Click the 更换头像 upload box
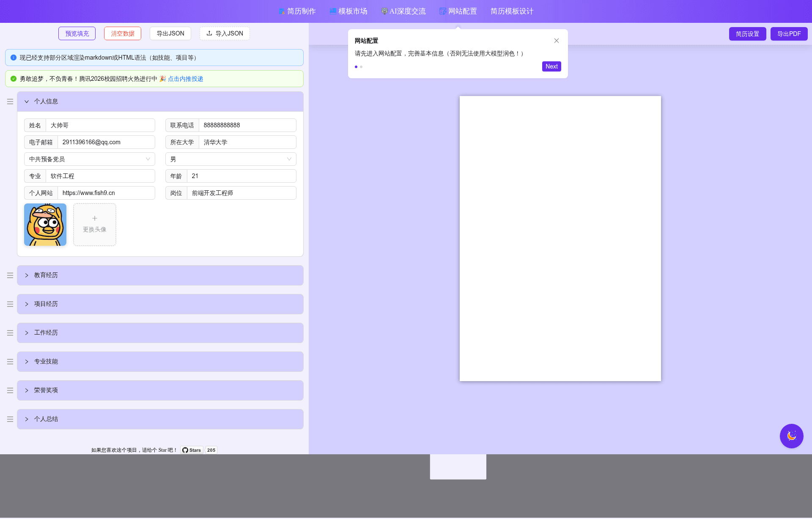The height and width of the screenshot is (519, 812). pyautogui.click(x=95, y=225)
